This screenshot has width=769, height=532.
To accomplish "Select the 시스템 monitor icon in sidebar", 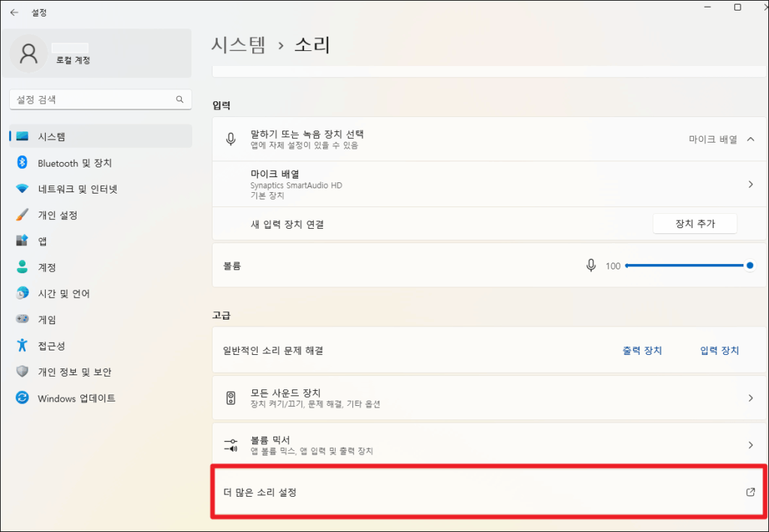I will (22, 136).
